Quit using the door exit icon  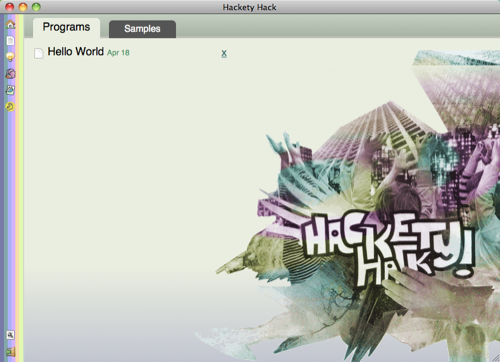(11, 352)
